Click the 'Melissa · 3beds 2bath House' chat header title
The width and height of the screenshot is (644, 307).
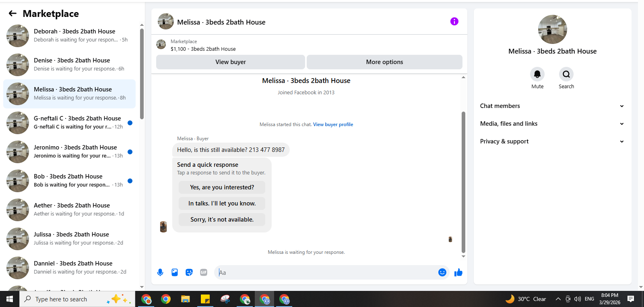point(221,22)
